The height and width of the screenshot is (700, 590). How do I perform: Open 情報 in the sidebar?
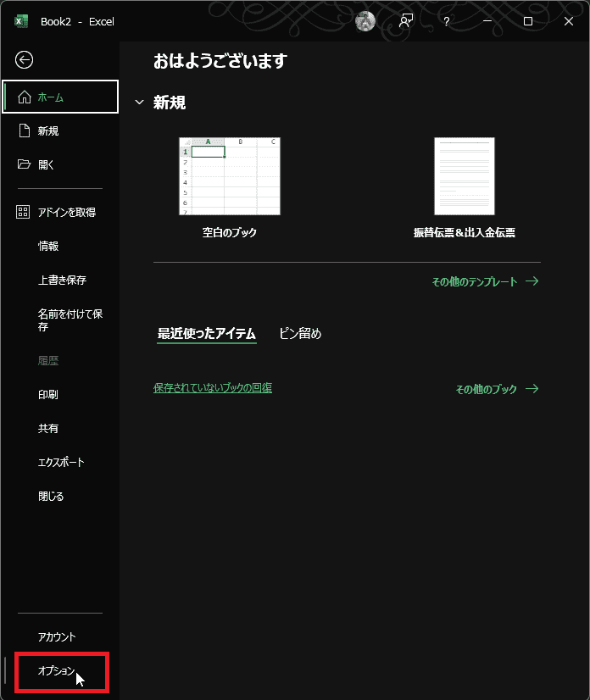click(x=48, y=247)
